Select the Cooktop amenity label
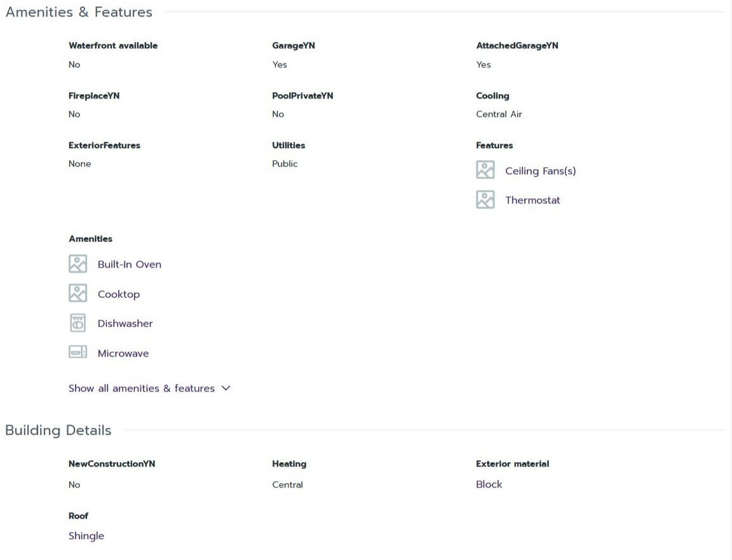This screenshot has width=732, height=560. click(x=119, y=294)
